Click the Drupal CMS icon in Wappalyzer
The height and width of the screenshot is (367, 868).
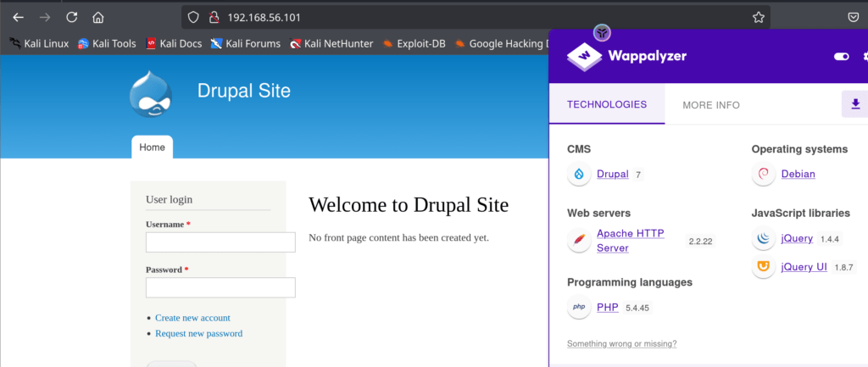(579, 175)
